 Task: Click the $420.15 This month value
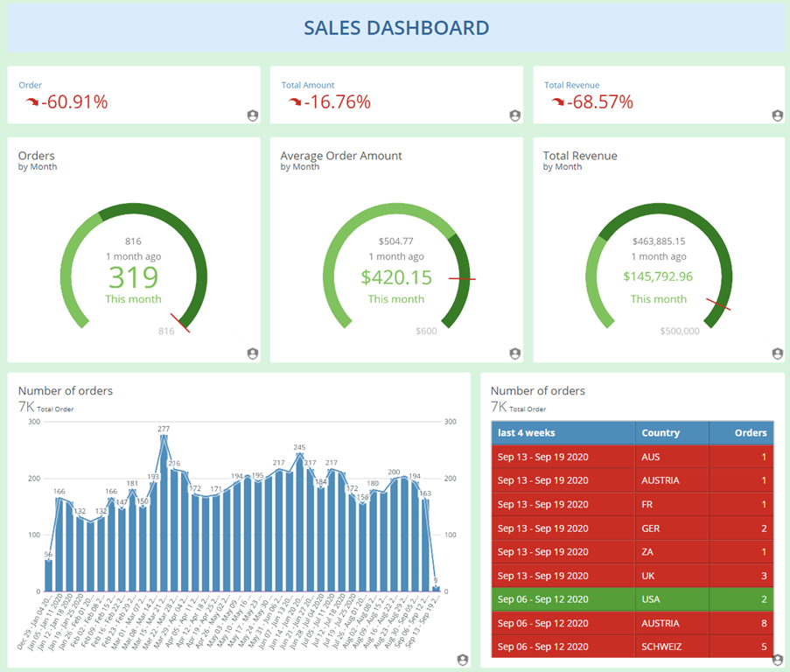click(x=396, y=277)
